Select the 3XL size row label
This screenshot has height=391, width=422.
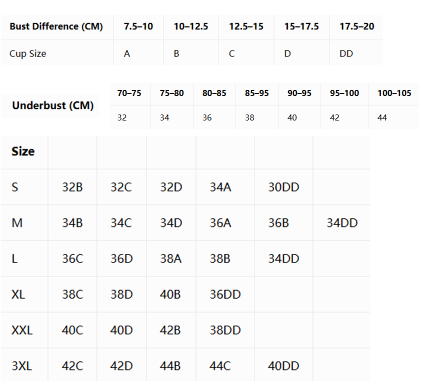[22, 366]
